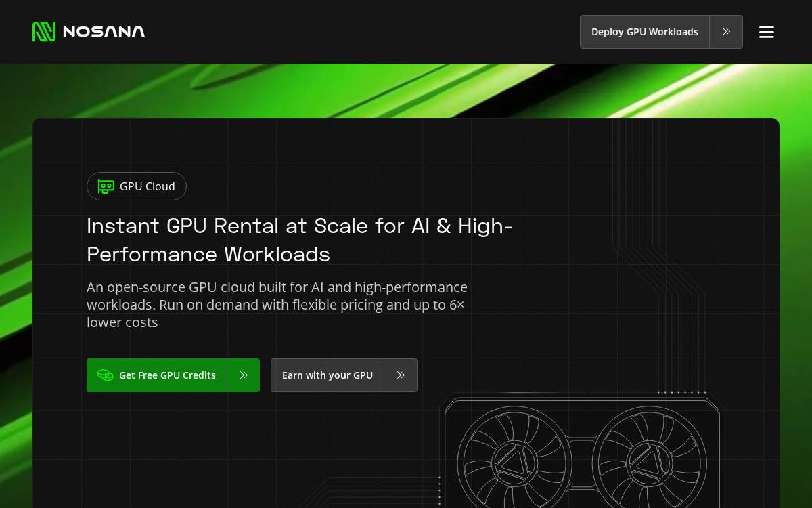Click the double-chevron on Earn with your GPU
This screenshot has width=812, height=508.
[401, 375]
